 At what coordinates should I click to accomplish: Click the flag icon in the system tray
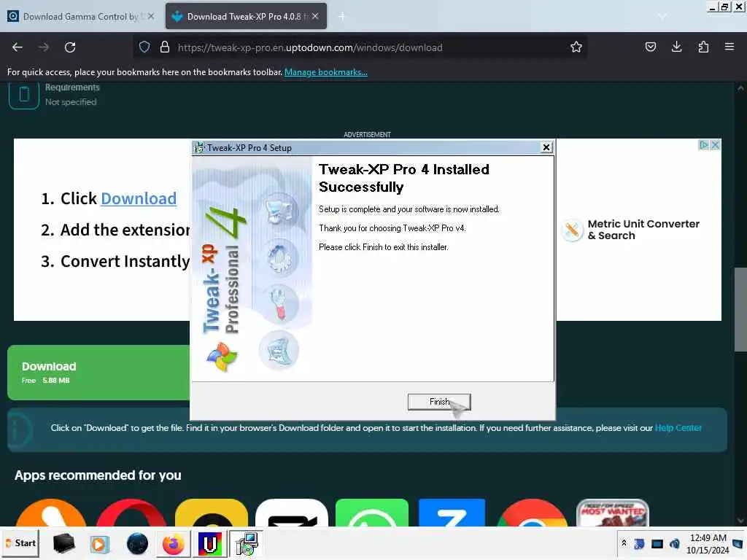[x=639, y=543]
